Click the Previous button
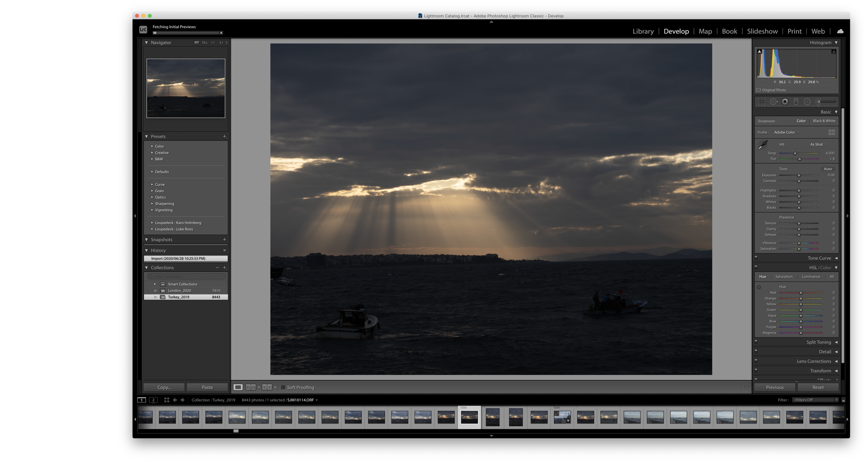The width and height of the screenshot is (868, 462). [x=775, y=387]
